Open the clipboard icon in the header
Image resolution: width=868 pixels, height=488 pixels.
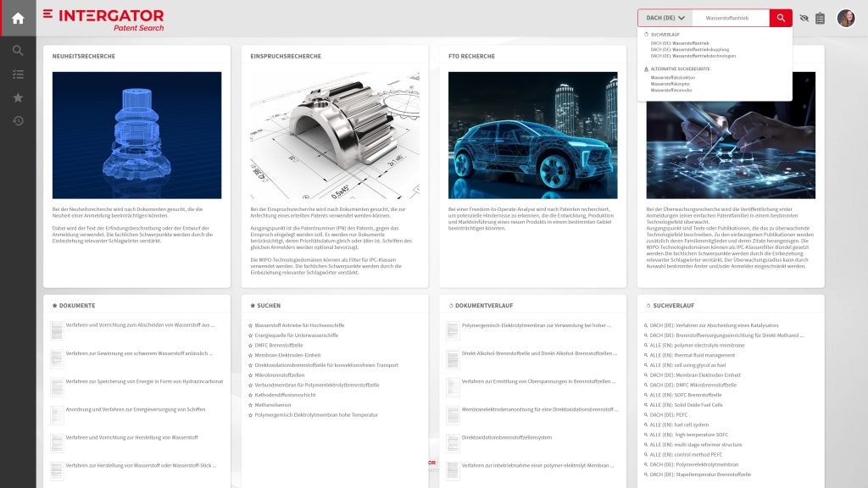point(820,18)
